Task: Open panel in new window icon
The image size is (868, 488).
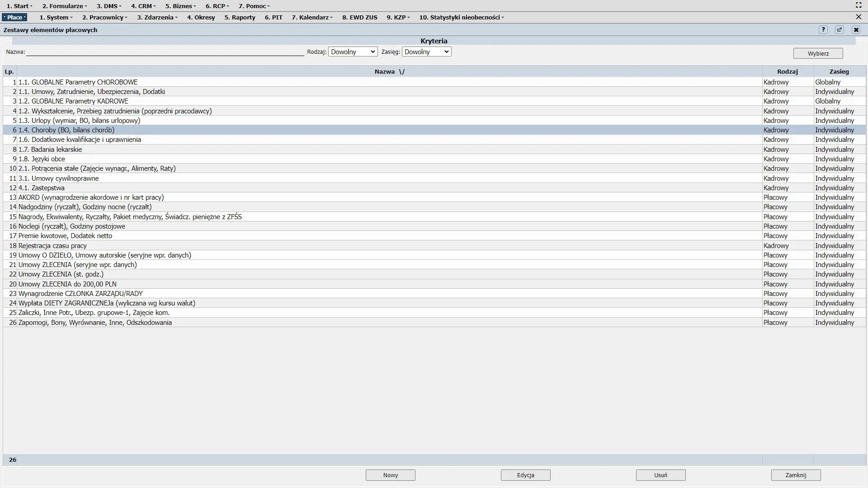Action: (840, 30)
